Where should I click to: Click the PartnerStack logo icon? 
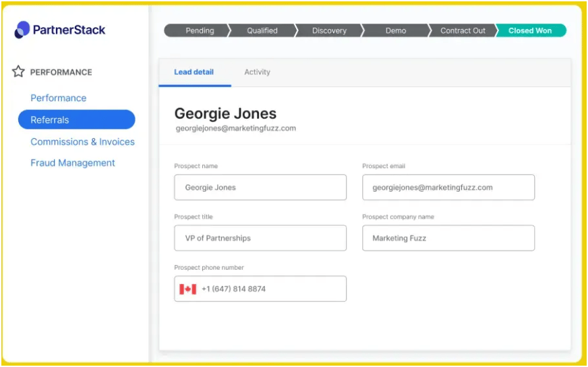pyautogui.click(x=22, y=30)
